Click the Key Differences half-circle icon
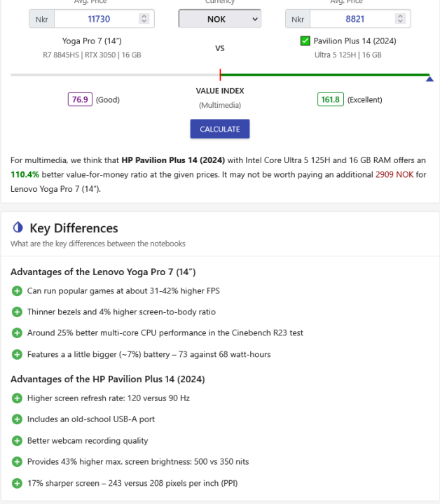440x504 pixels. 18,227
